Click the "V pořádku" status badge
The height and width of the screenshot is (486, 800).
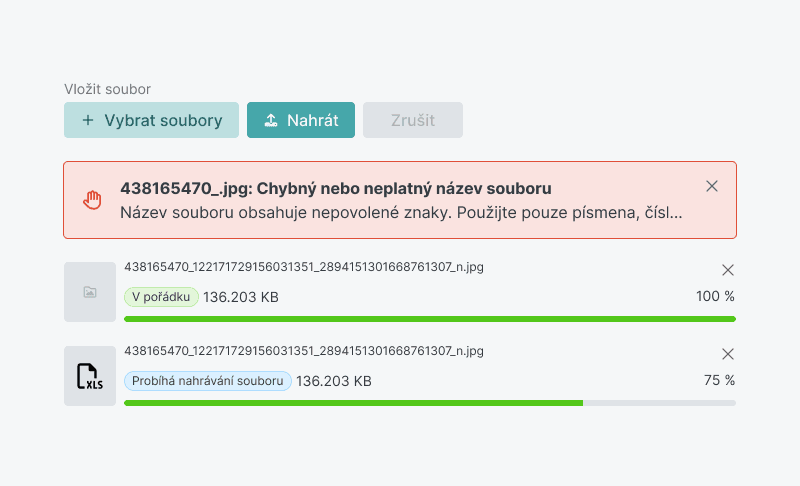pos(161,297)
